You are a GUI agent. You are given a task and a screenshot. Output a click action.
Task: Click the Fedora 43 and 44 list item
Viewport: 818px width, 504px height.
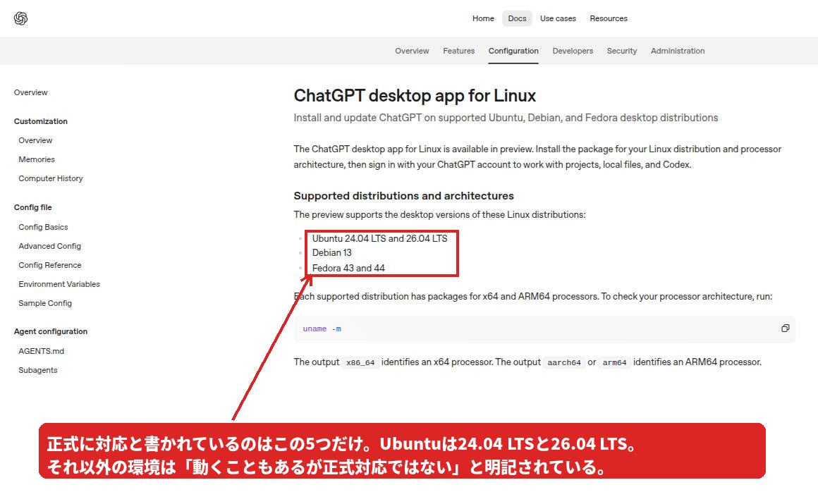click(348, 268)
